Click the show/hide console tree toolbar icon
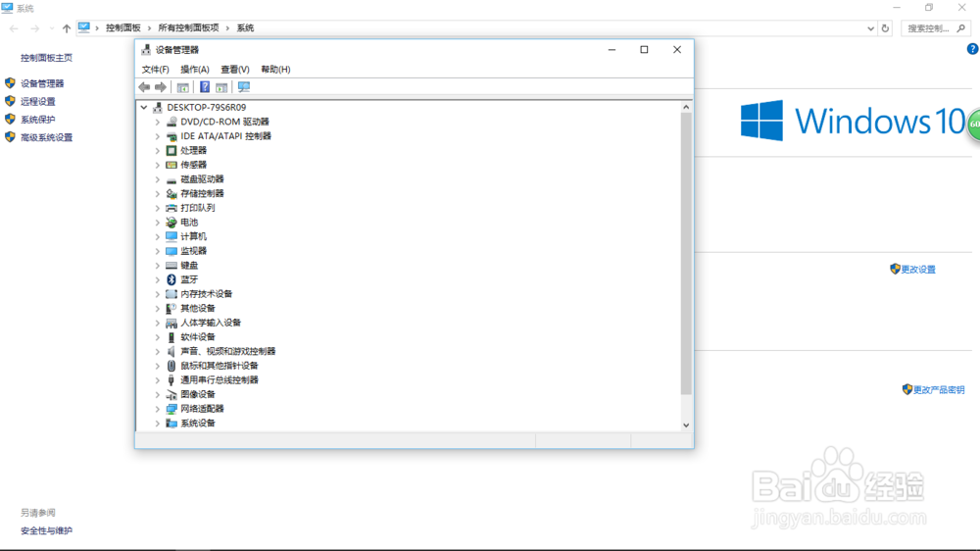 pos(183,87)
